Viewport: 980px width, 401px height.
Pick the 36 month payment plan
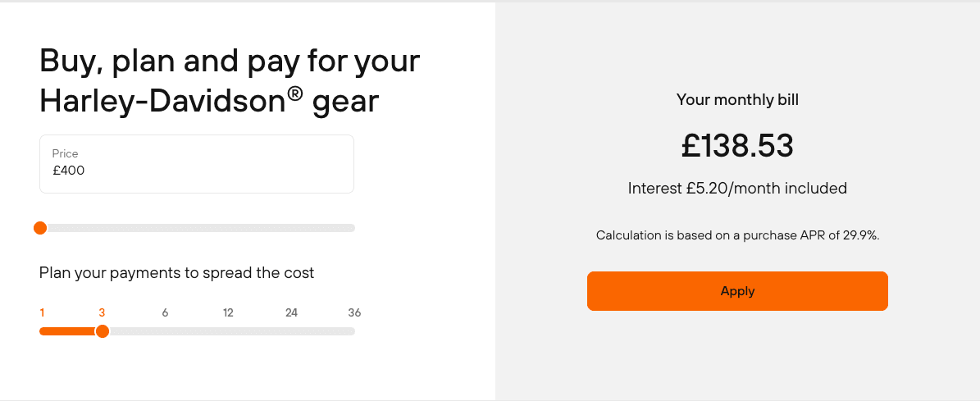point(354,312)
